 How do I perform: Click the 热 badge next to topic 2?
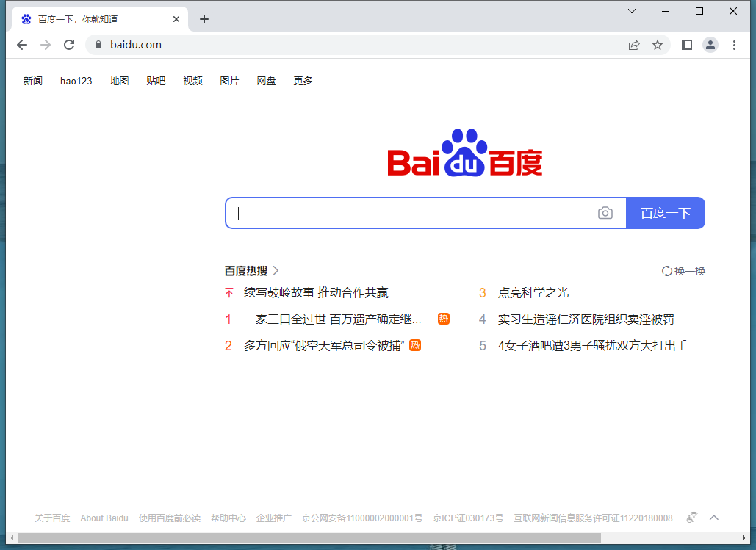tap(415, 345)
